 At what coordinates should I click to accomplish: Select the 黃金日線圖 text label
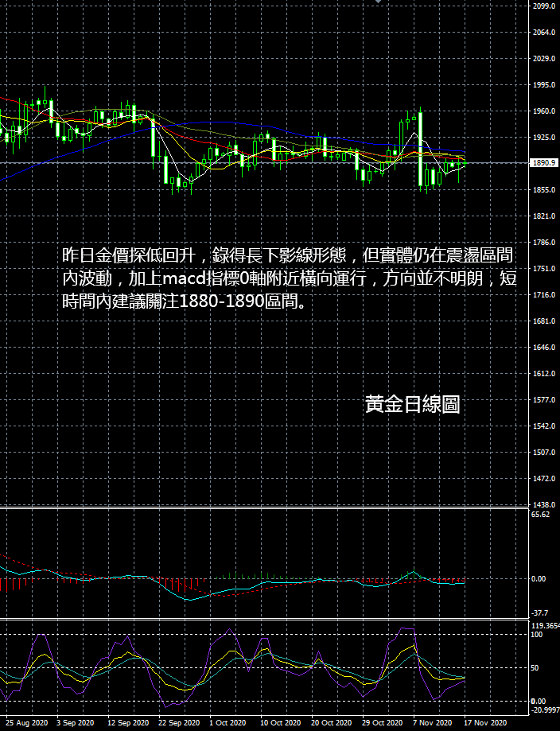tap(413, 404)
